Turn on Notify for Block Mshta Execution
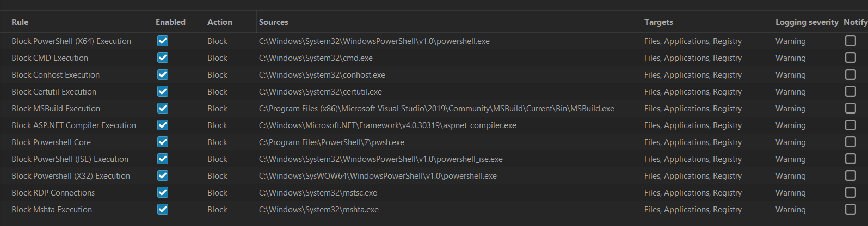Screen dimensions: 868x226 click(x=850, y=209)
